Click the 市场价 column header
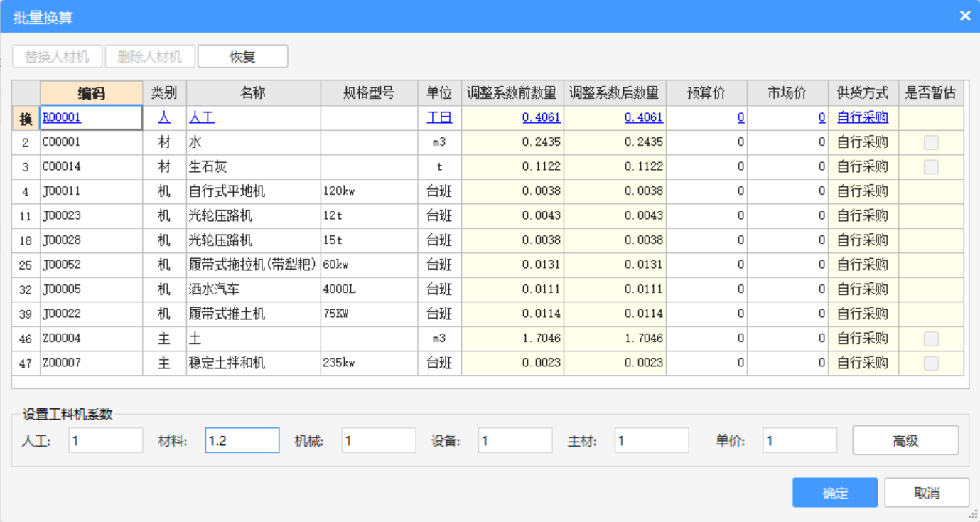 (787, 93)
